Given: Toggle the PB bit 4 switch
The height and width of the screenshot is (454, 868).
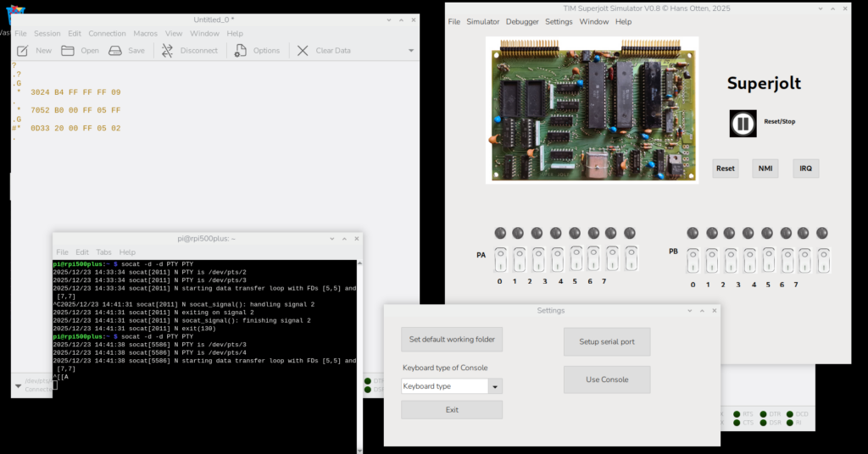Looking at the screenshot, I should [768, 258].
